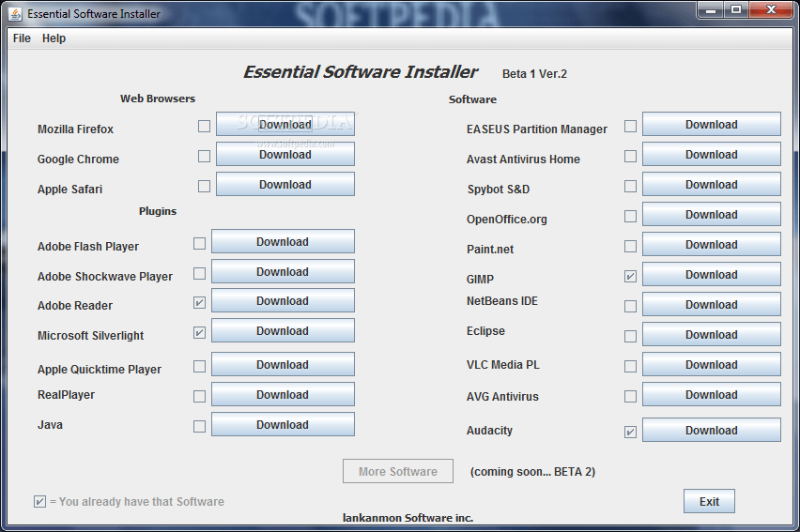Screen dimensions: 800x532
Task: Tick the Google Chrome checkbox
Action: 204,156
